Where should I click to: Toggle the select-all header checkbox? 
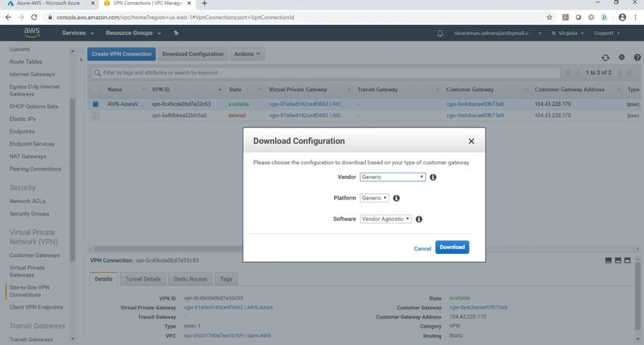95,89
